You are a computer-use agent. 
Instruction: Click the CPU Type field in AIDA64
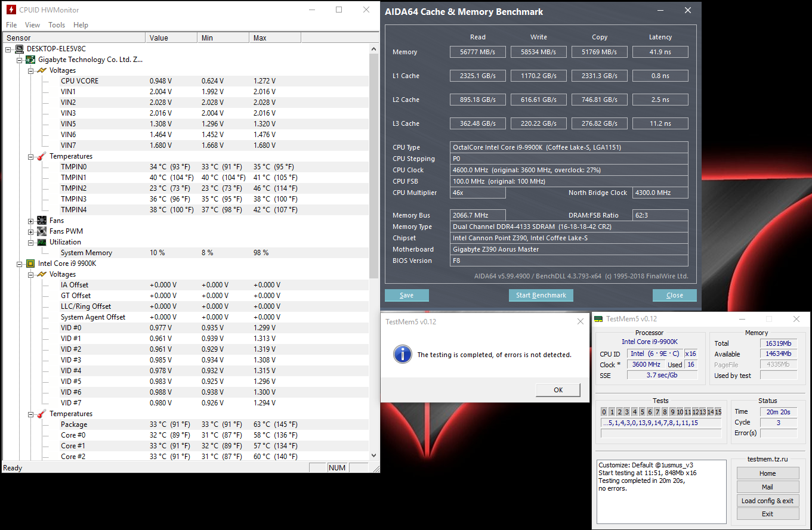click(x=570, y=147)
